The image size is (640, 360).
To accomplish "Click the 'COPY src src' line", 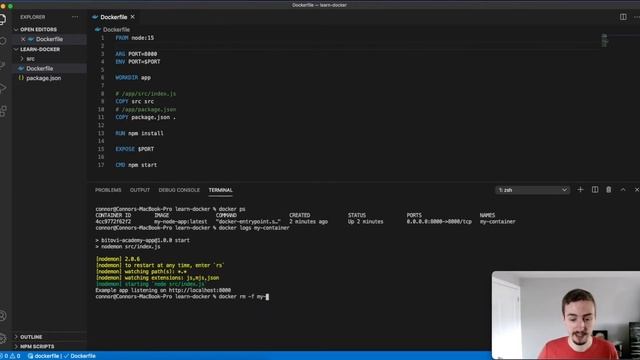I will [135, 101].
